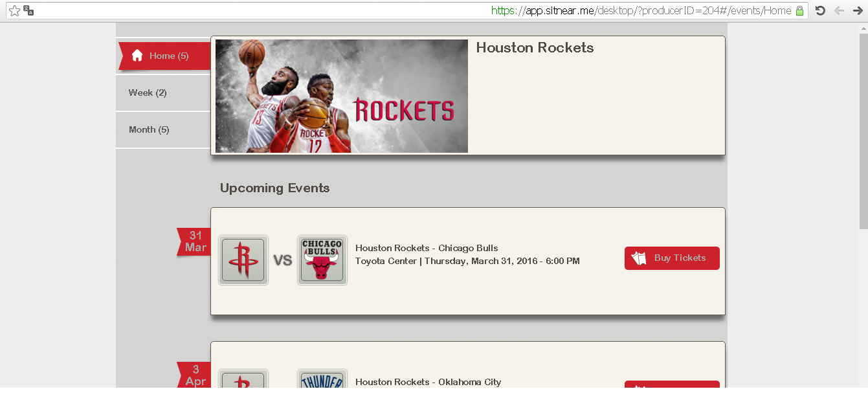Reload the page with refresh icon
The image size is (868, 400).
pos(820,10)
